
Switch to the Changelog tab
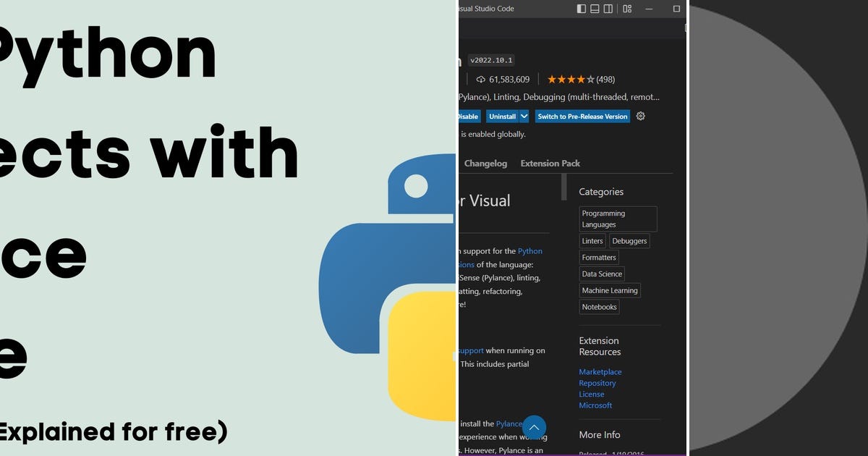[x=485, y=163]
